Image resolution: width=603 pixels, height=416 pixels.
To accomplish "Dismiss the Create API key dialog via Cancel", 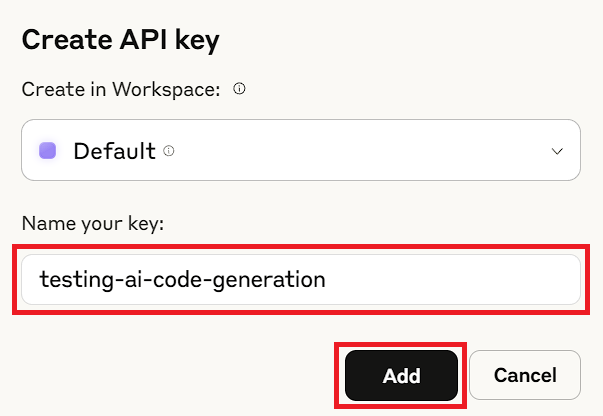I will click(x=525, y=376).
